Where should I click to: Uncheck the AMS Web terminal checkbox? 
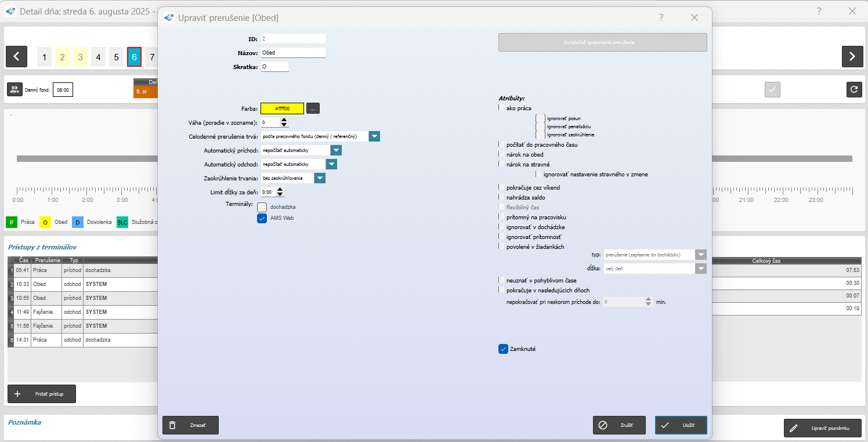click(x=262, y=218)
